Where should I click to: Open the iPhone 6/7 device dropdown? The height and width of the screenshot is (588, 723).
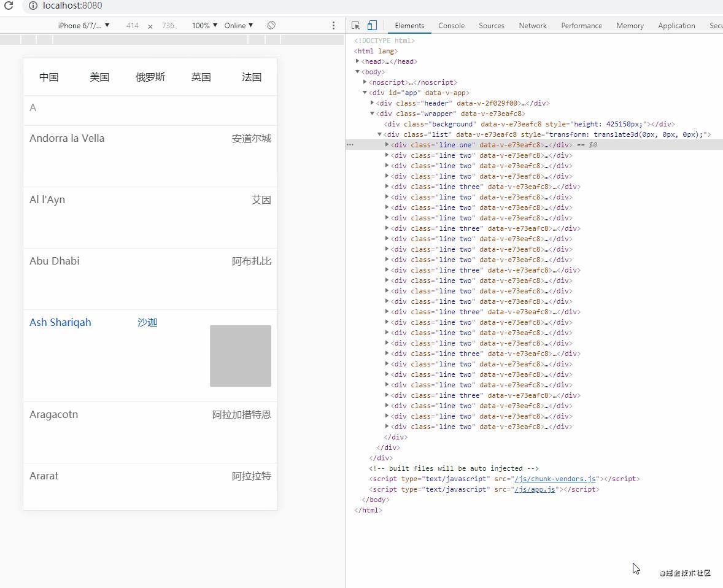(x=83, y=25)
